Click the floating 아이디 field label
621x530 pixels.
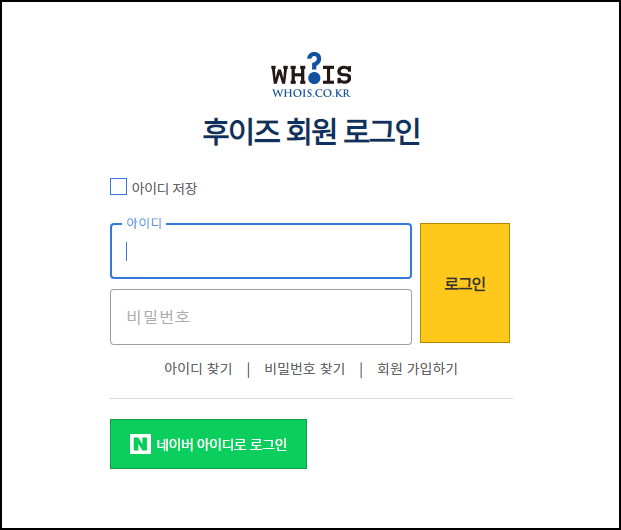[144, 223]
